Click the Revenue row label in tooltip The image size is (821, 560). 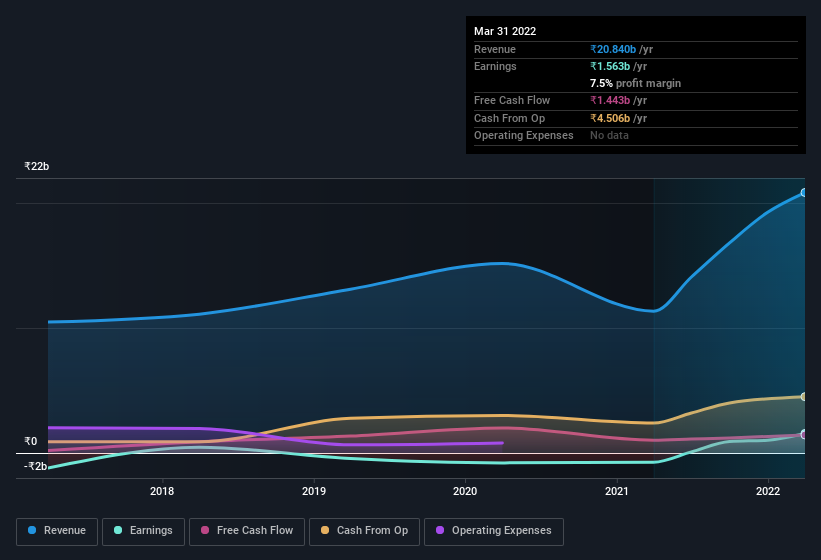tap(495, 49)
